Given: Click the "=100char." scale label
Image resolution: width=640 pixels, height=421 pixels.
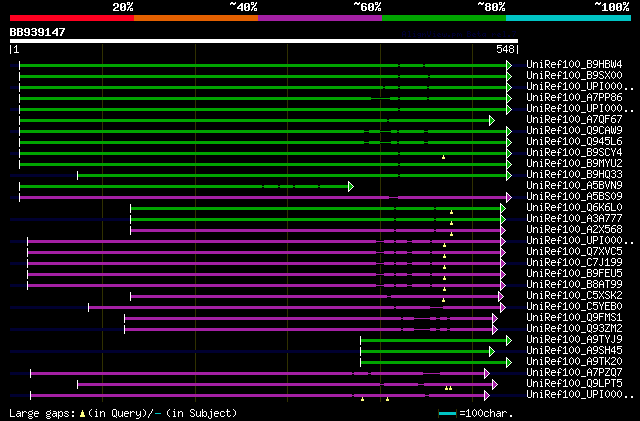Looking at the screenshot, I should (x=486, y=413).
